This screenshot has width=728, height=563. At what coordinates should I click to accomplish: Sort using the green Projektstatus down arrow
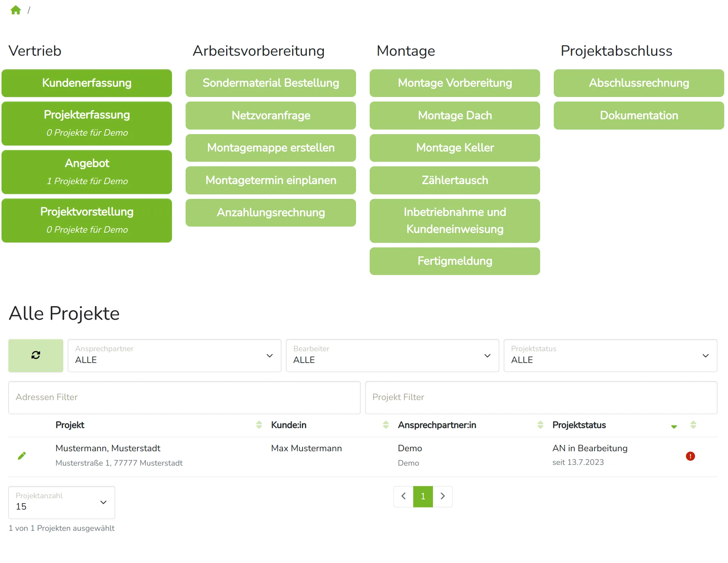(x=674, y=427)
